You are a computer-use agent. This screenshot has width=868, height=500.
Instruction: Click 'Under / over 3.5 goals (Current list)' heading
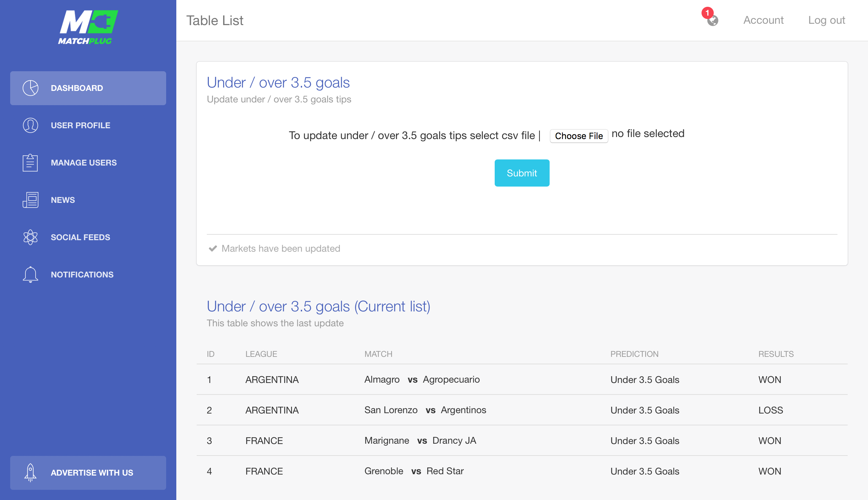[318, 307]
